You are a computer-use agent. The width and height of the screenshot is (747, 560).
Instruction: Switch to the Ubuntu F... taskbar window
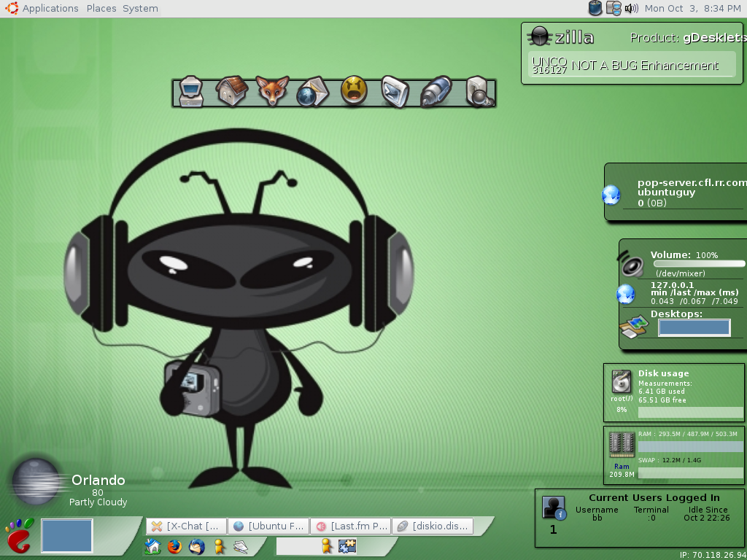point(268,526)
